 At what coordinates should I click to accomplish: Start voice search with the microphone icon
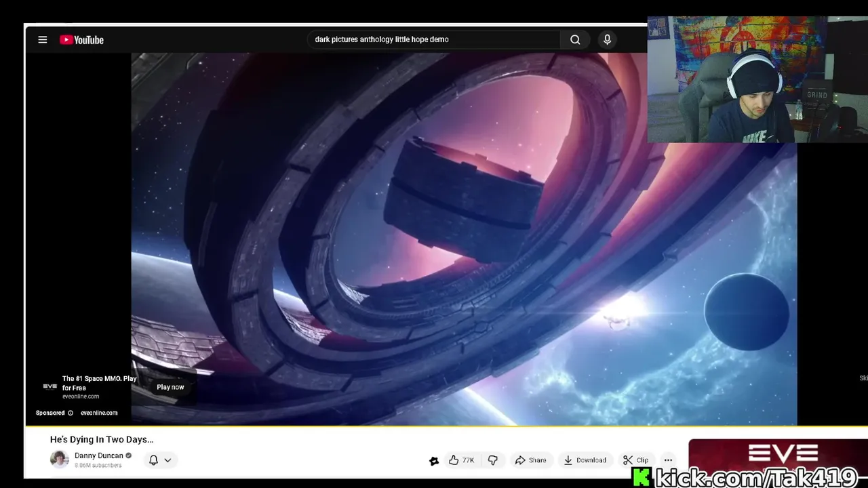pos(607,39)
